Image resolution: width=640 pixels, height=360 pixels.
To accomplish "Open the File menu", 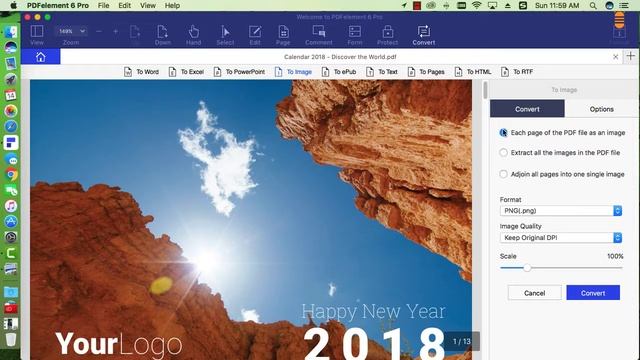I will 104,5.
